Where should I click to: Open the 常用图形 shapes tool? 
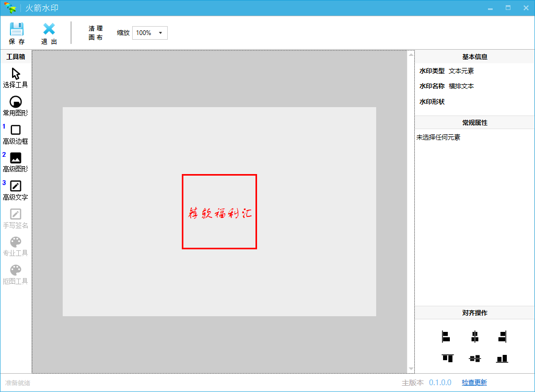[16, 106]
